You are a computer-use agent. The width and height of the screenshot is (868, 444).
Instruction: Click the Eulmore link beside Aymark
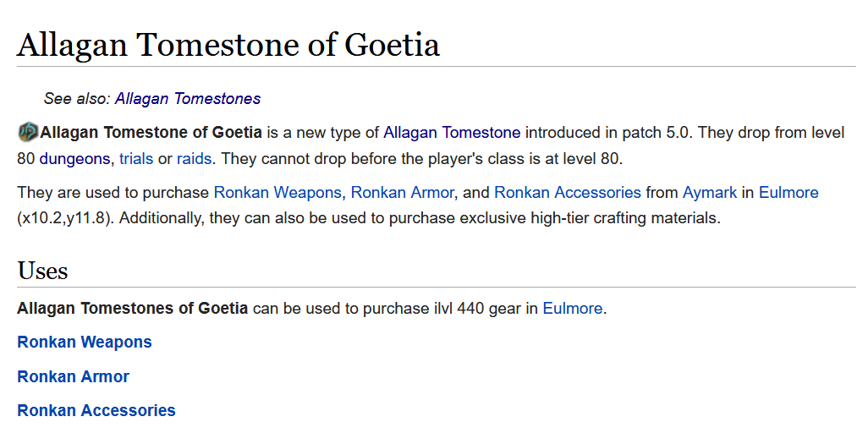[788, 193]
